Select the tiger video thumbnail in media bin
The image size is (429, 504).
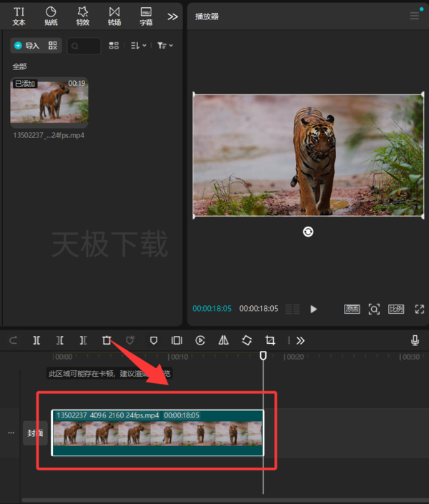click(x=49, y=101)
